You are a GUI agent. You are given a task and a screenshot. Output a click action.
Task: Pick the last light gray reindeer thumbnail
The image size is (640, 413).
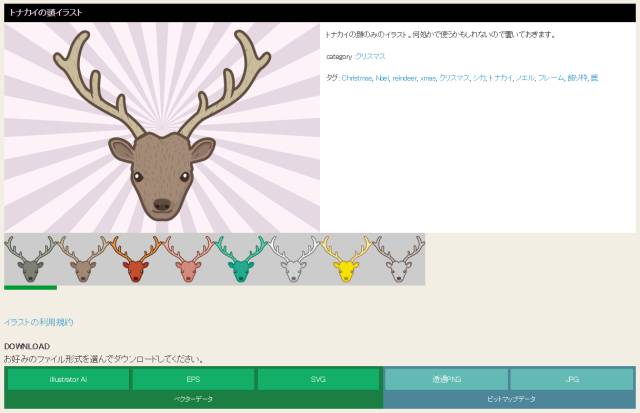(x=398, y=260)
